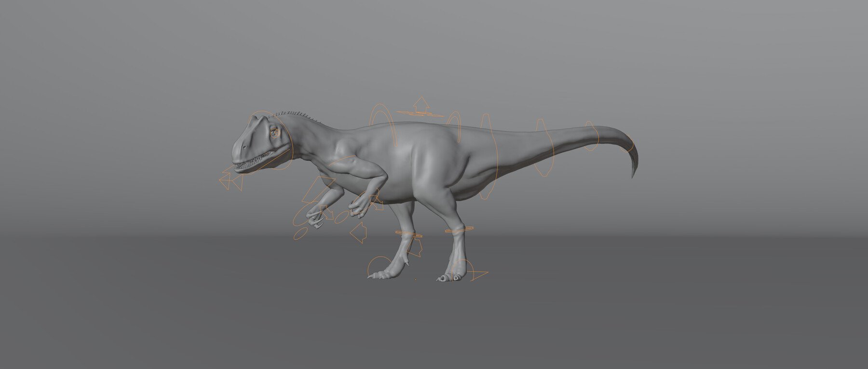868x369 pixels.
Task: Select the small eye ring control on the head
Action: 275,132
